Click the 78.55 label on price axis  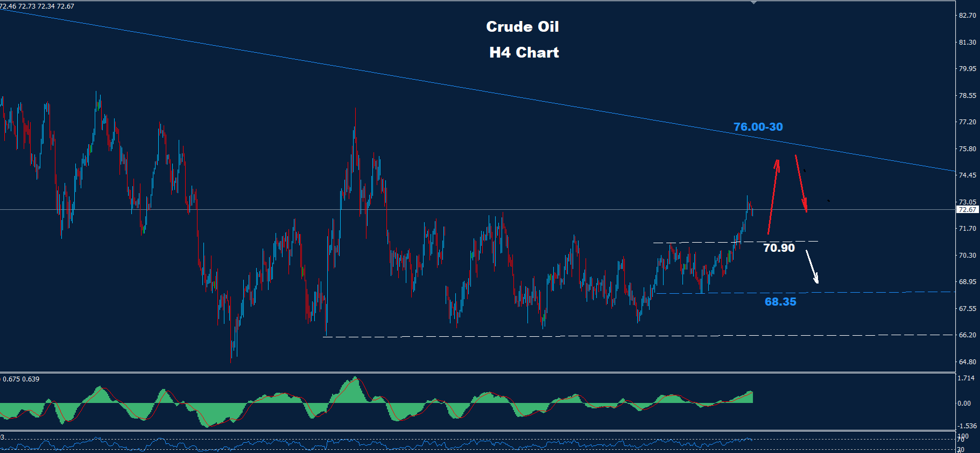click(967, 96)
